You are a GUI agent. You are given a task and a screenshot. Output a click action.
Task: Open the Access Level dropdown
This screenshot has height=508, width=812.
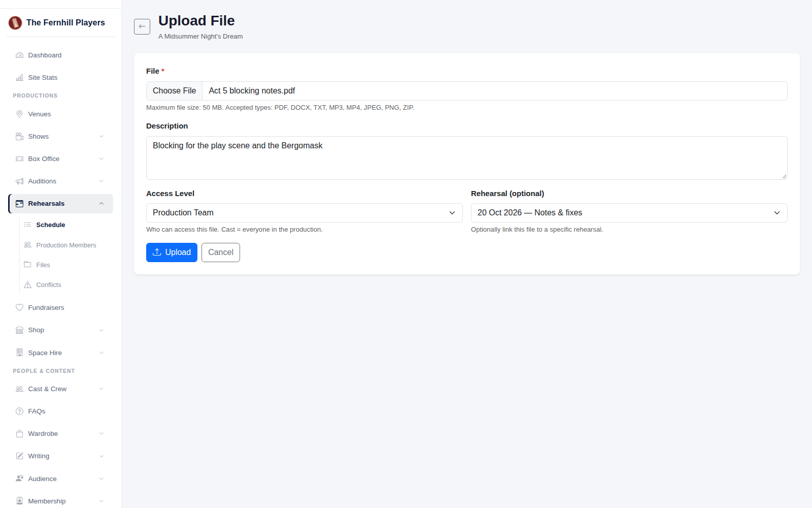coord(304,213)
